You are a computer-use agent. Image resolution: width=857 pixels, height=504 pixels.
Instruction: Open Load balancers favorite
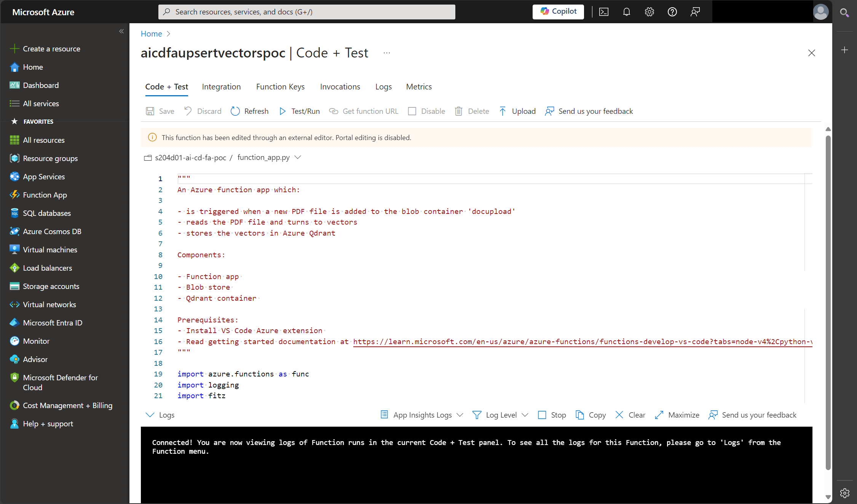[48, 268]
